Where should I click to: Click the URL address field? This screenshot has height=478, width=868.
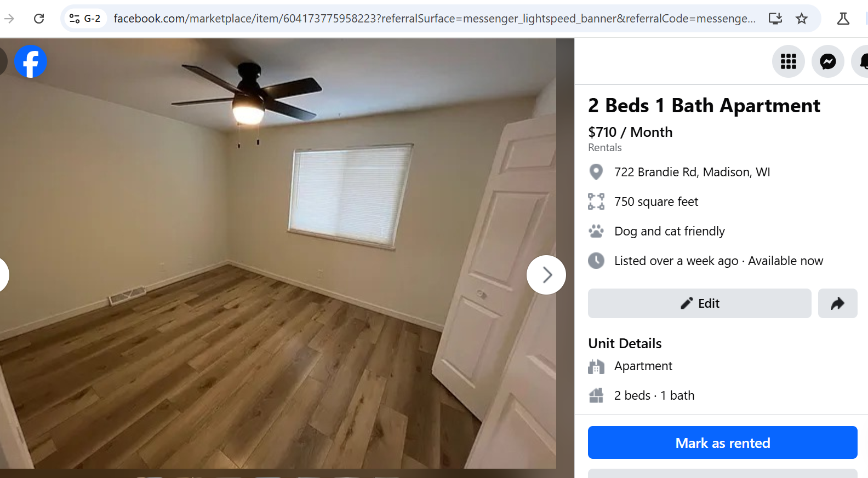click(435, 19)
